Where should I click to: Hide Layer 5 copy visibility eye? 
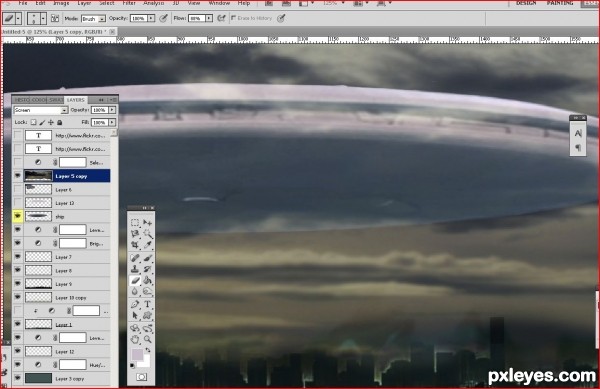17,176
